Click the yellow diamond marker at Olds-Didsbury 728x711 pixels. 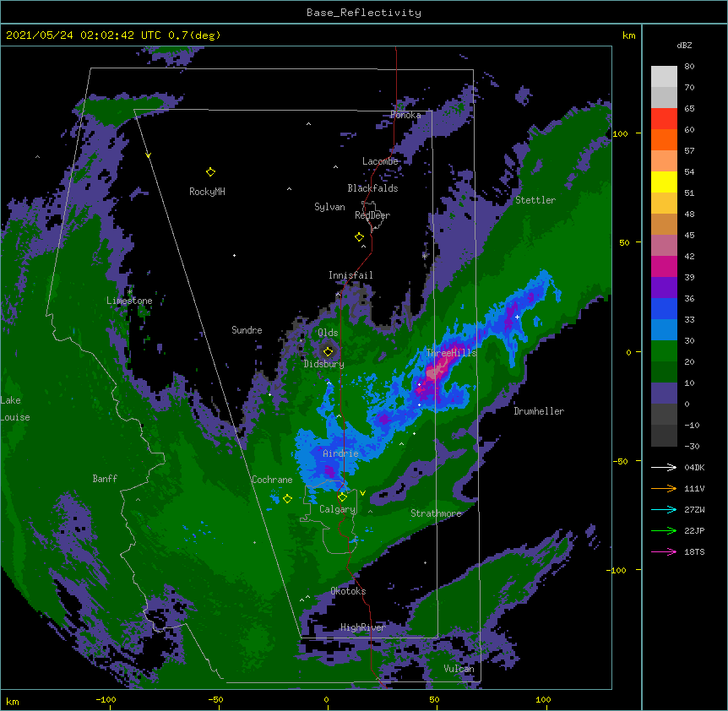pos(328,351)
